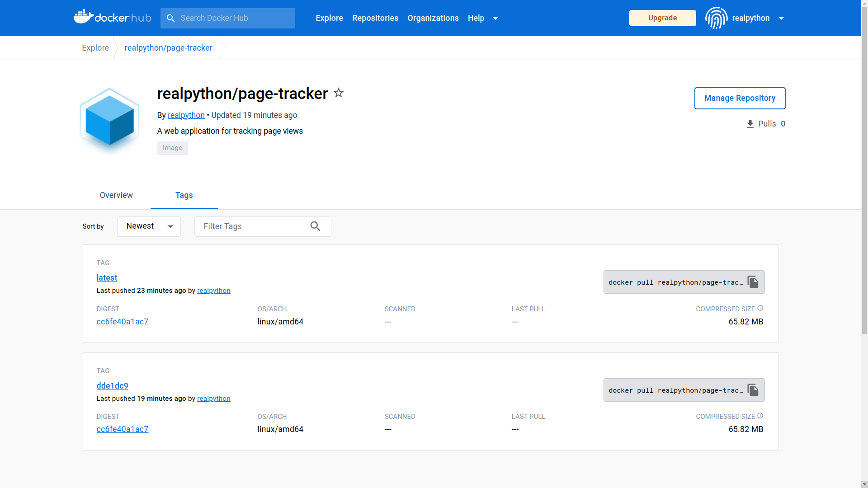This screenshot has height=488, width=868.
Task: Open the Newest sort order dropdown
Action: pos(148,226)
